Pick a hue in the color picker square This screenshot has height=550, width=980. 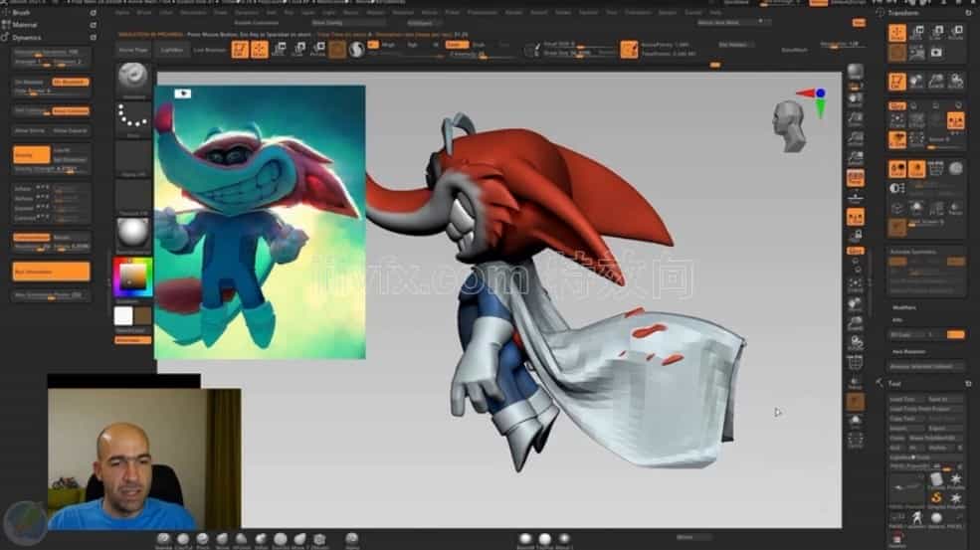pyautogui.click(x=132, y=276)
